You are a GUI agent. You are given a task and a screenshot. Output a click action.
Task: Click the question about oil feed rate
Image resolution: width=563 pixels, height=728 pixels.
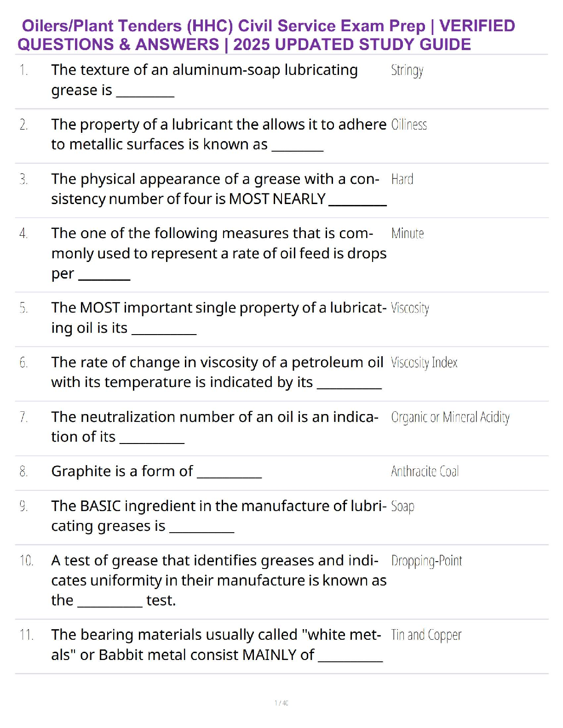point(218,253)
